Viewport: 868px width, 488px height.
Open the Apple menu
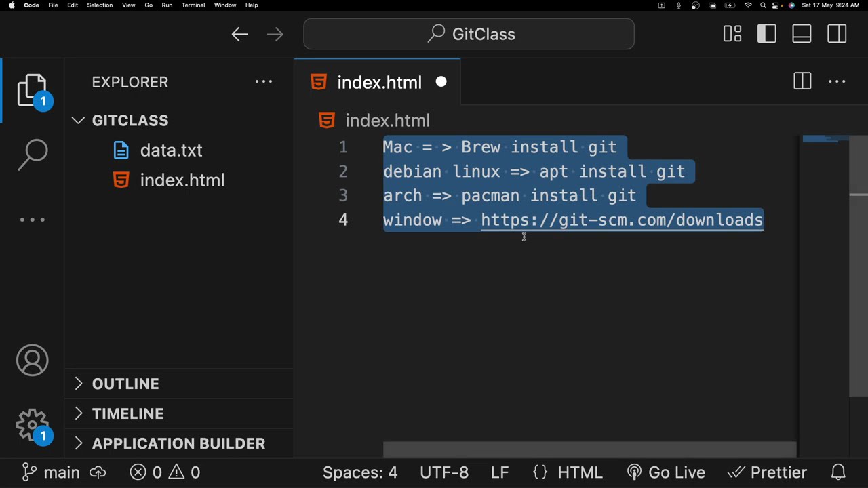(x=12, y=5)
